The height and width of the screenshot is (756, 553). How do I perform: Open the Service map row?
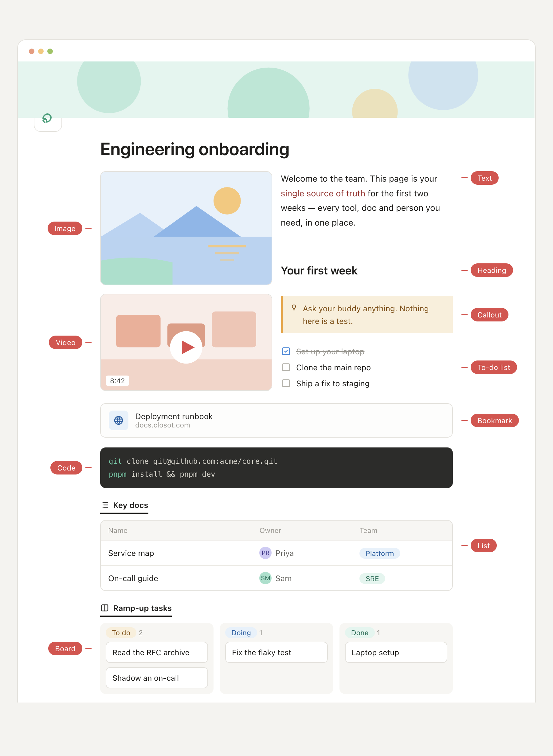tap(276, 553)
